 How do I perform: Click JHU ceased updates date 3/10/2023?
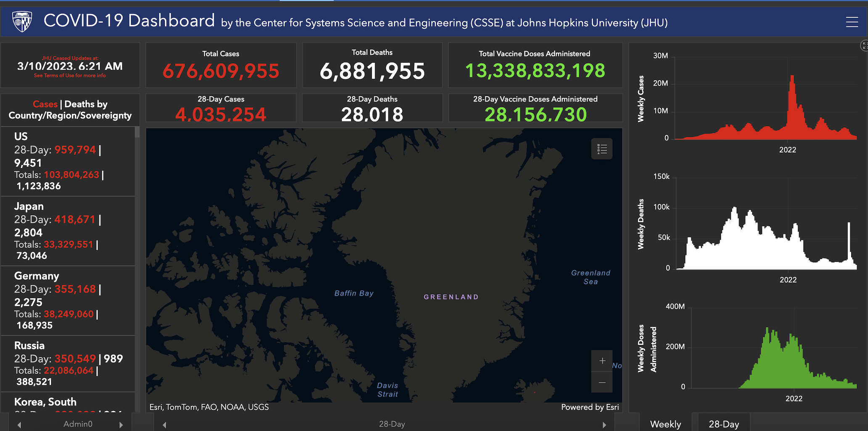[x=70, y=66]
